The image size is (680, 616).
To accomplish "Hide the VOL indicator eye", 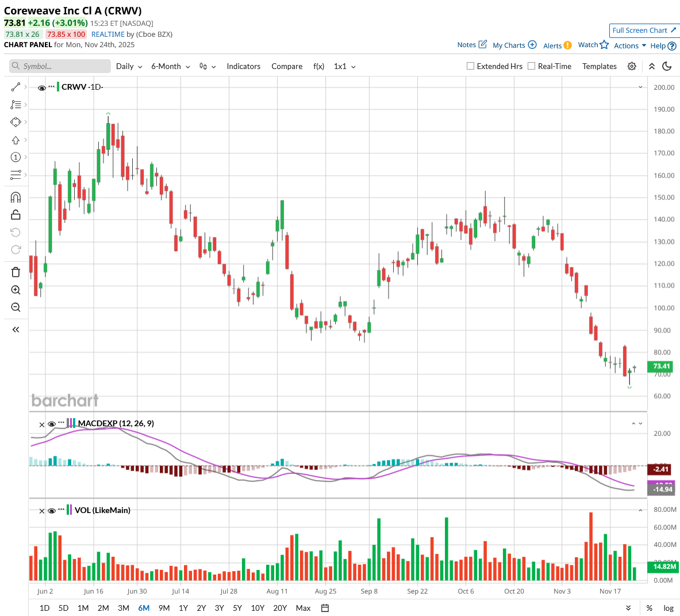I will (x=51, y=511).
